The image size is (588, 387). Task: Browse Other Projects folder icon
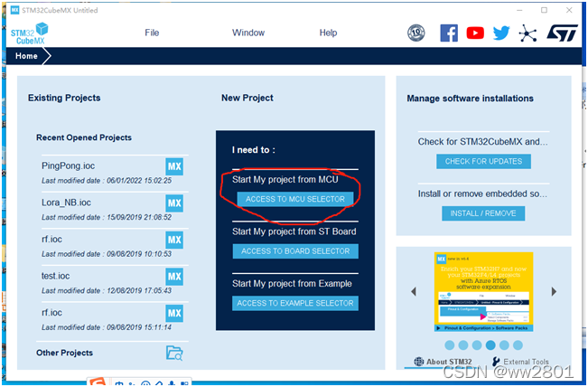174,353
